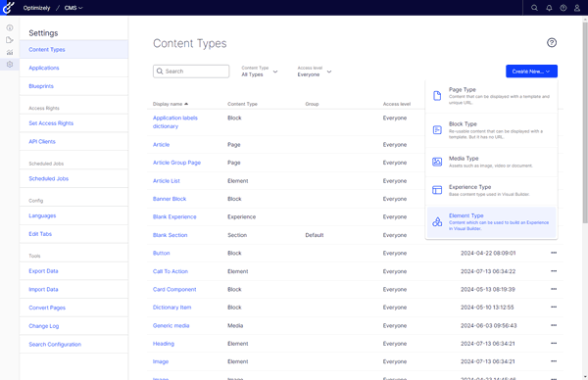Open the Article List content type
The width and height of the screenshot is (588, 380).
point(167,180)
